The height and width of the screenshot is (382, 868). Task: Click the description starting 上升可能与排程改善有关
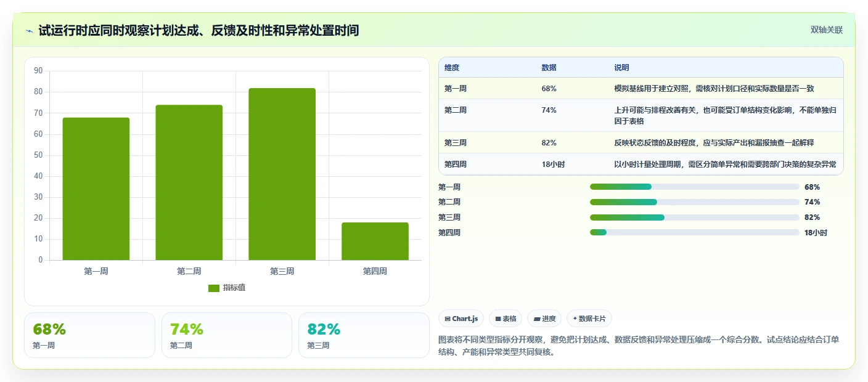[726, 116]
